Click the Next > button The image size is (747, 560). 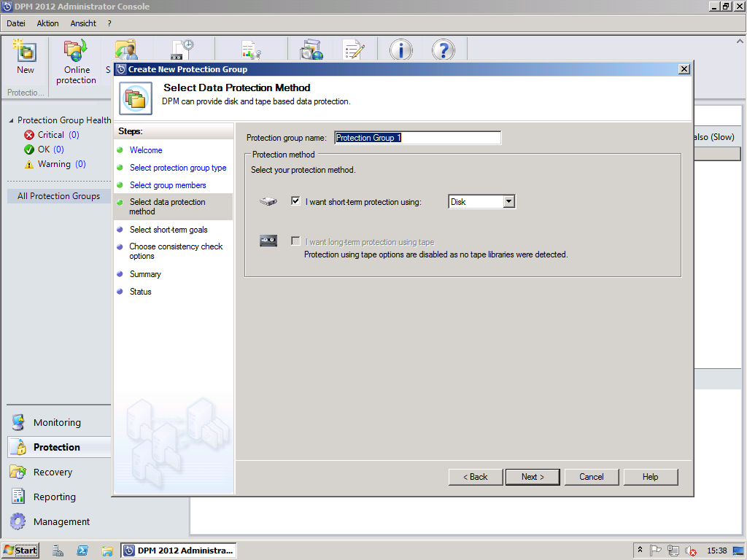pyautogui.click(x=532, y=477)
